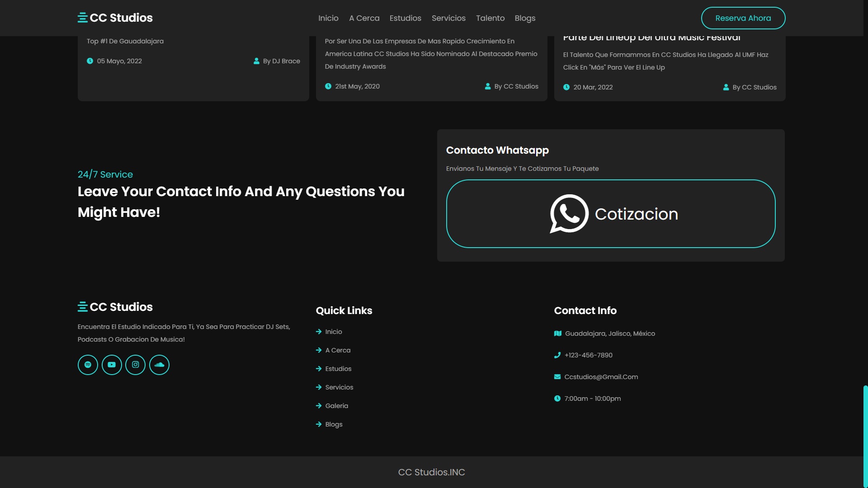The image size is (868, 488).
Task: Go to Estudios in the top navigation
Action: pyautogui.click(x=405, y=18)
